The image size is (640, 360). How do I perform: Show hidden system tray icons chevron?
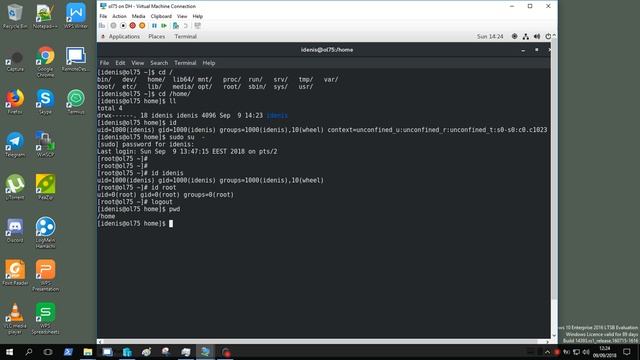547,352
